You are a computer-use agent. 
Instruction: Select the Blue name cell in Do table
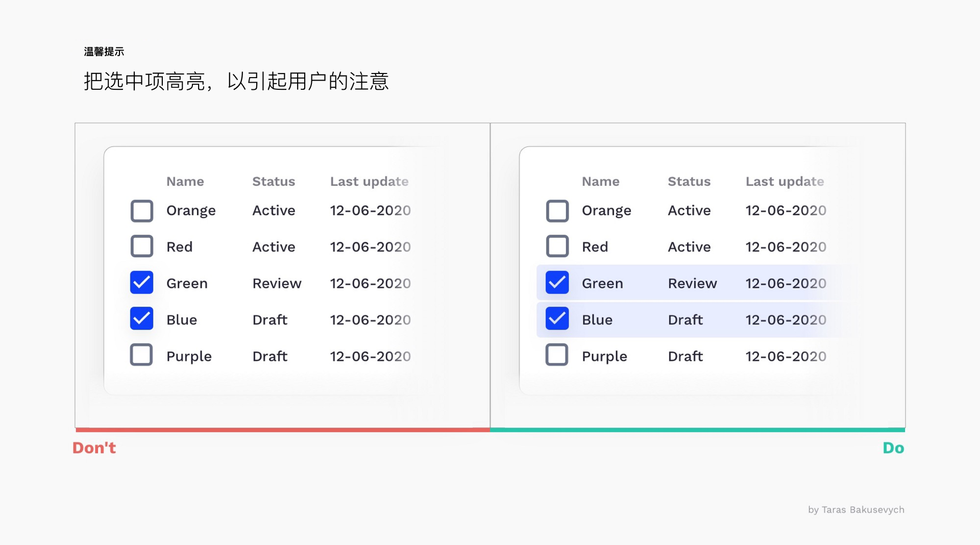(597, 320)
